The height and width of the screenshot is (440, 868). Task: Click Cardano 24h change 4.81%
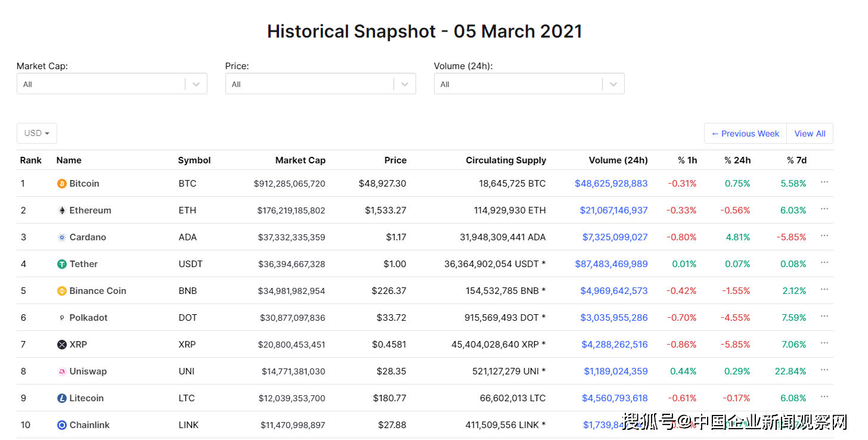pos(738,237)
